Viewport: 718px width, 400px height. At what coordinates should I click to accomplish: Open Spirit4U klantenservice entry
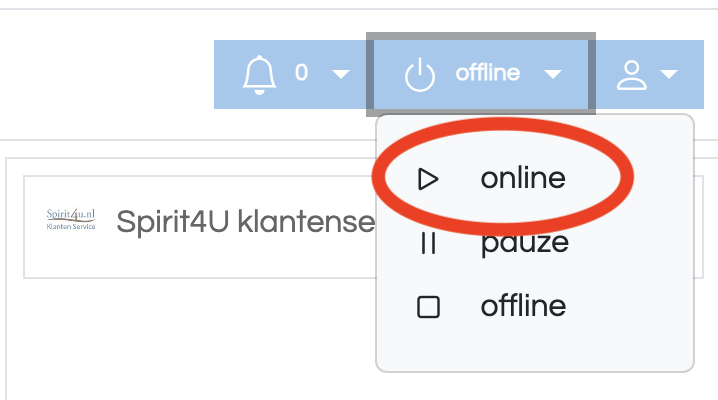pyautogui.click(x=245, y=222)
